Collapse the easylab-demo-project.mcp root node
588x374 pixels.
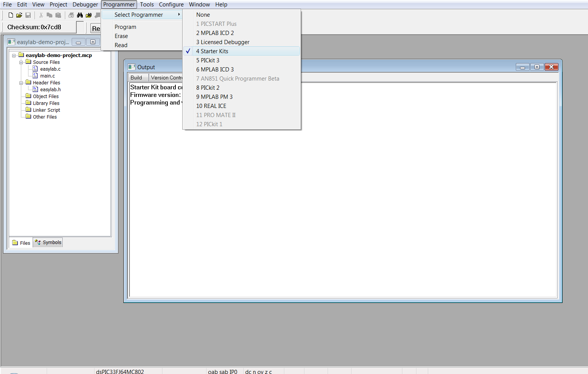tap(14, 55)
